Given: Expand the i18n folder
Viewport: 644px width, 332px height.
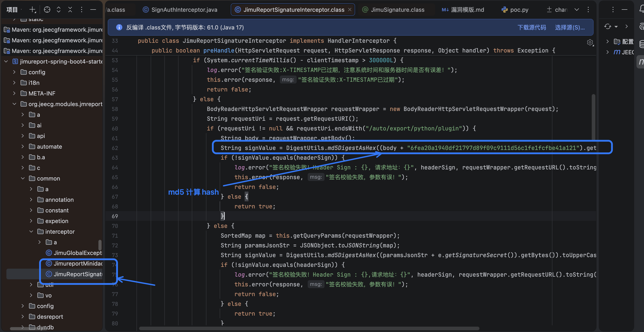Looking at the screenshot, I should (14, 83).
